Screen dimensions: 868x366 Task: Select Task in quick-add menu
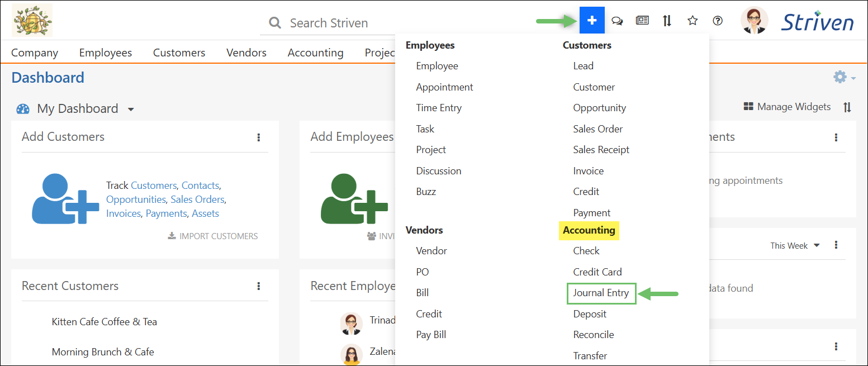click(425, 129)
